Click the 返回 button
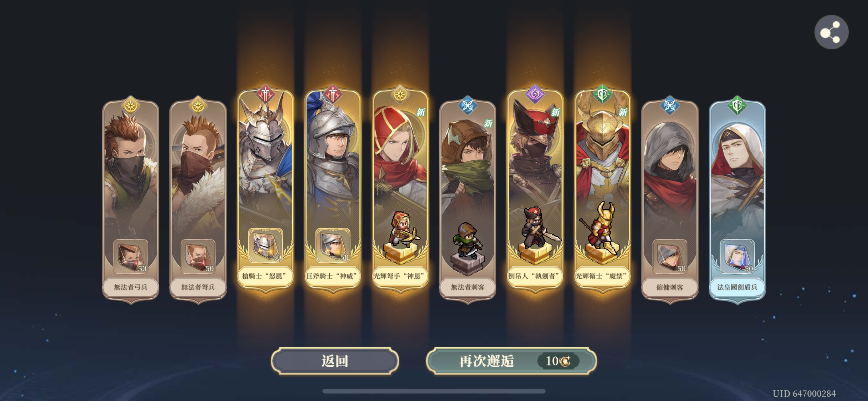868x401 pixels. [335, 361]
